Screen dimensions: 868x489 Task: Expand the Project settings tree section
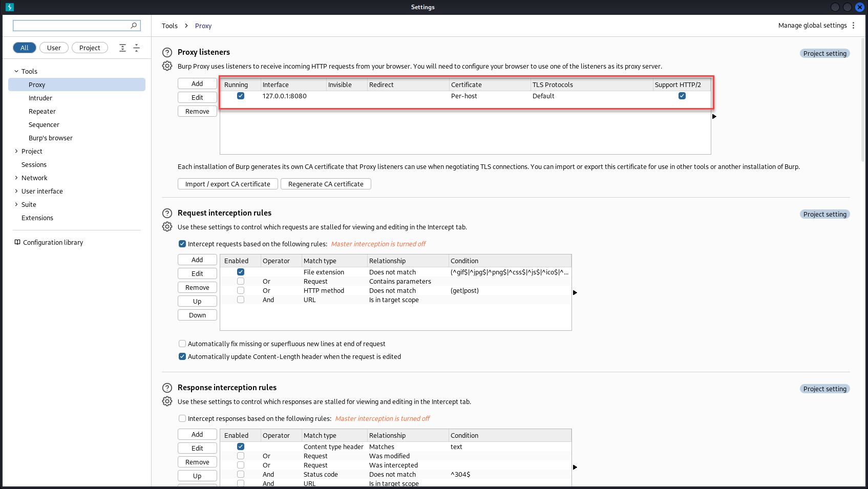click(x=16, y=151)
